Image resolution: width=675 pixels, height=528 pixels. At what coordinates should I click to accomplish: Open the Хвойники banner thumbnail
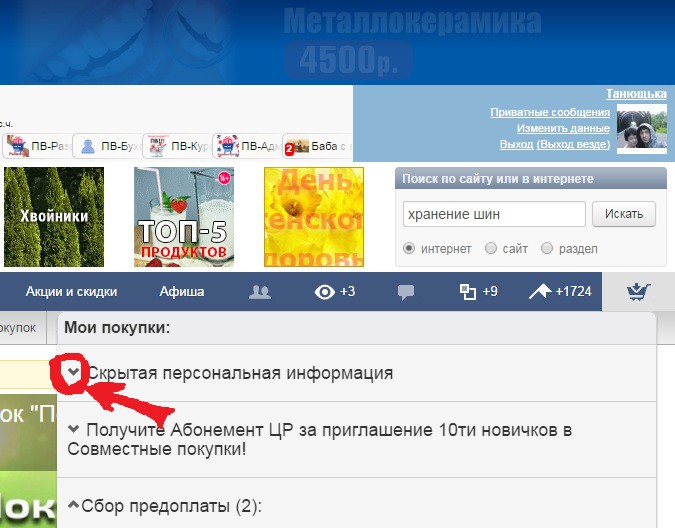[x=54, y=216]
